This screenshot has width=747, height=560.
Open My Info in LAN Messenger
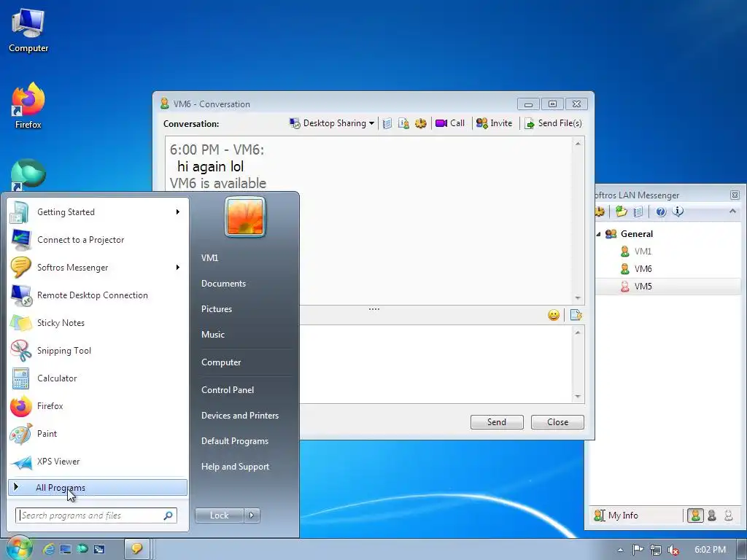point(616,516)
